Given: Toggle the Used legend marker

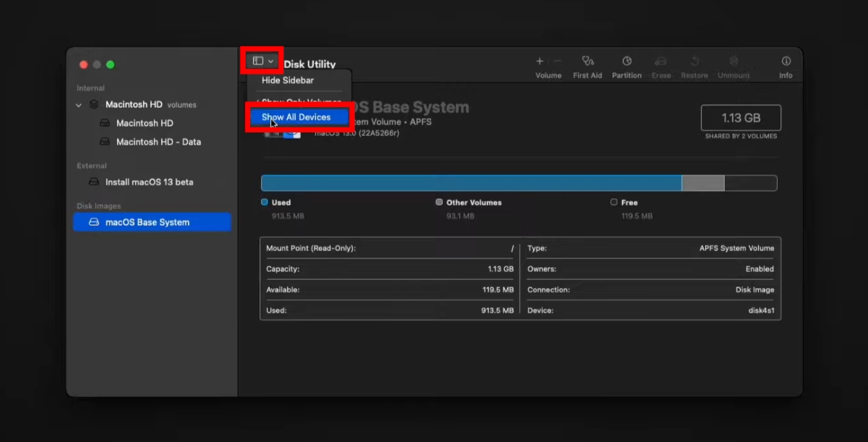Looking at the screenshot, I should click(264, 203).
